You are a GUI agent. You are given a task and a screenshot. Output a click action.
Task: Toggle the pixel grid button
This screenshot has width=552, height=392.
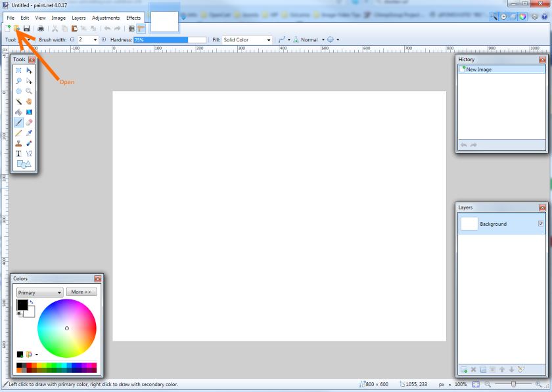click(x=131, y=29)
